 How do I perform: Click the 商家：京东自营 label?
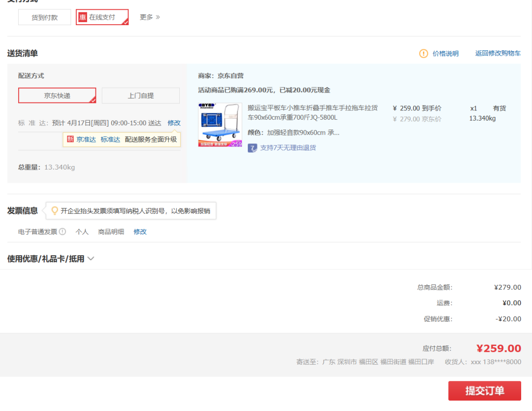[221, 76]
